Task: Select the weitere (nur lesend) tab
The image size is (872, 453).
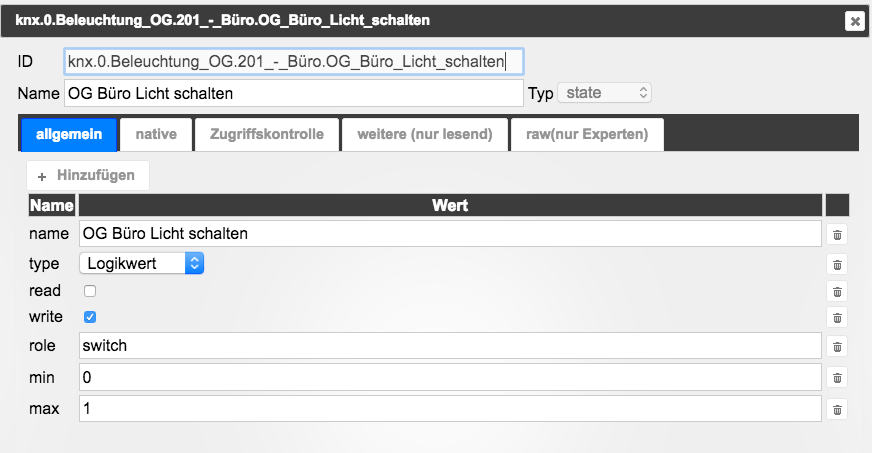Action: pos(425,135)
